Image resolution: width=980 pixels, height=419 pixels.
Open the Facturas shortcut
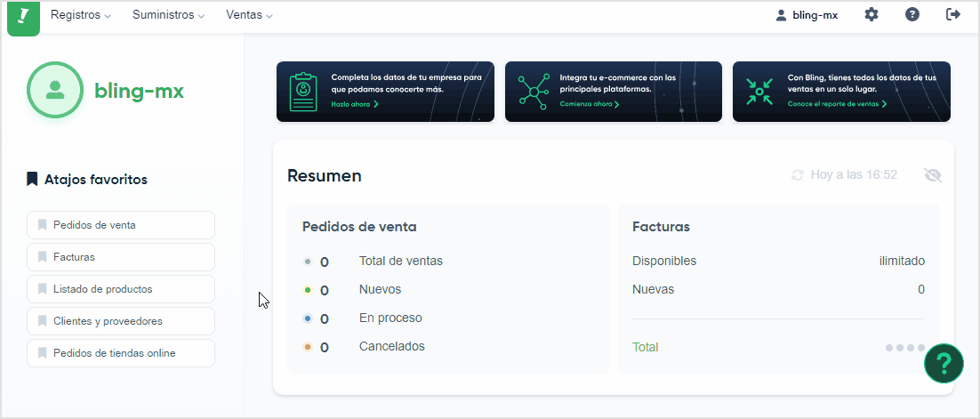click(x=121, y=257)
